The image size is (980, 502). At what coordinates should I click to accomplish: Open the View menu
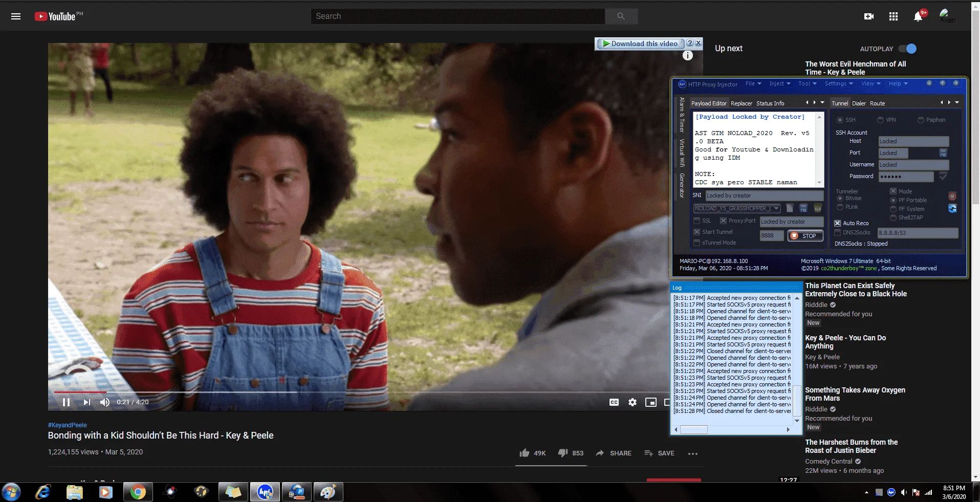point(871,83)
